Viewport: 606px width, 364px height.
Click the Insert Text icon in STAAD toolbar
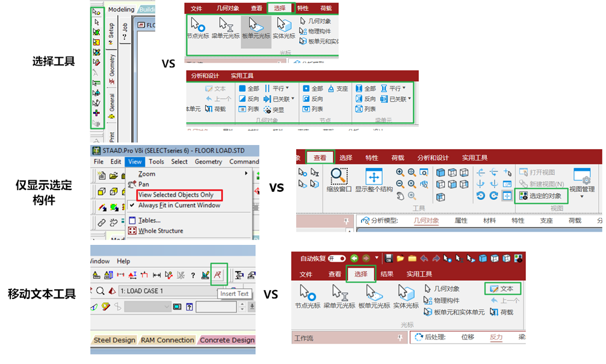click(218, 275)
